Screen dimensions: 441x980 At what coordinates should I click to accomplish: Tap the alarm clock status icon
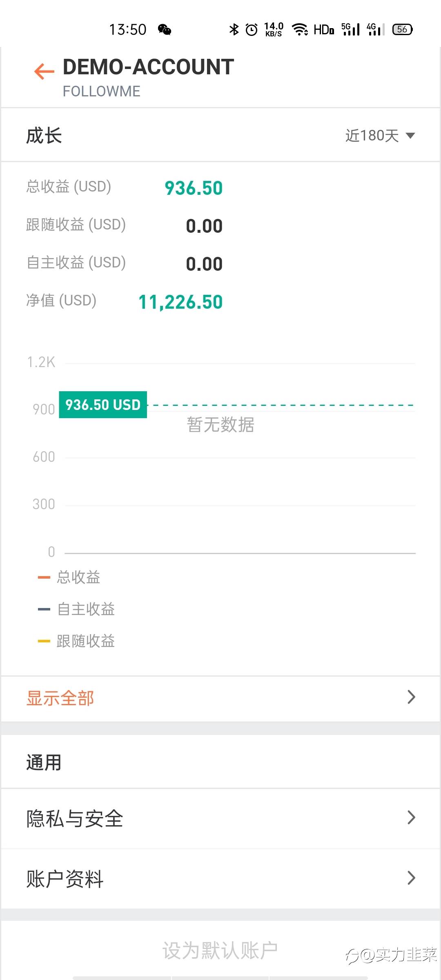252,29
